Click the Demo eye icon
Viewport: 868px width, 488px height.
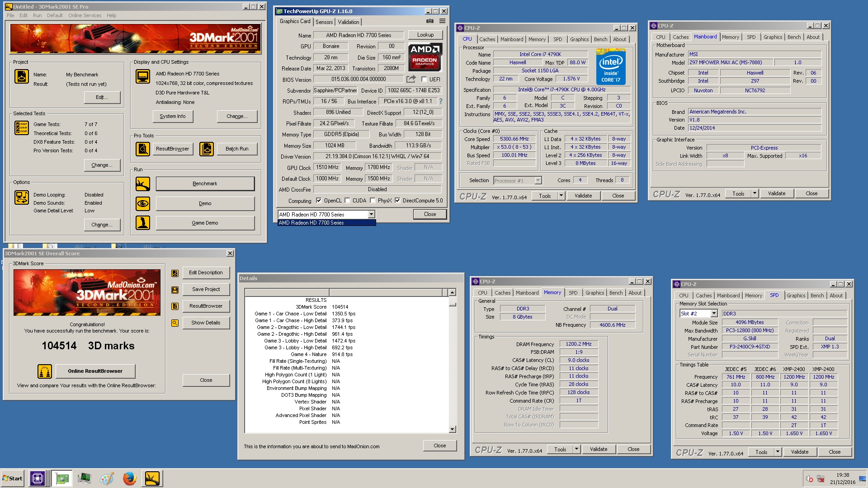click(143, 204)
